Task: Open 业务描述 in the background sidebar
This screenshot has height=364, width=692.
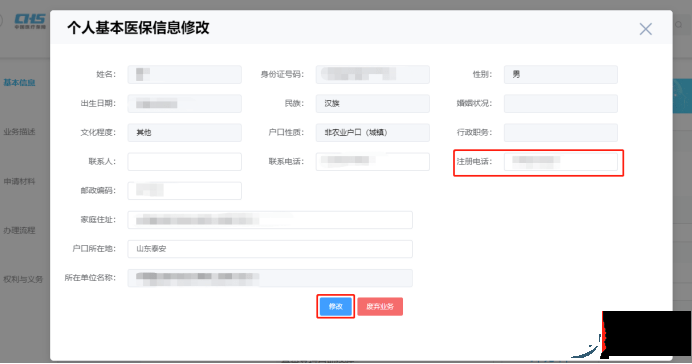Action: point(19,132)
